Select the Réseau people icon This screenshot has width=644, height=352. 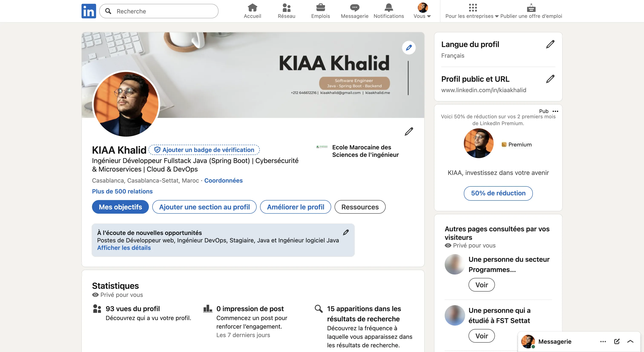coord(286,8)
